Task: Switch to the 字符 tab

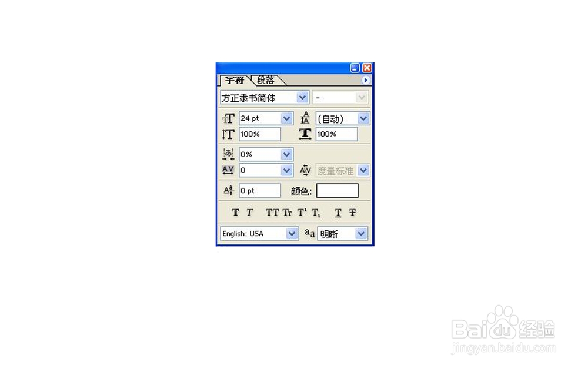Action: pyautogui.click(x=235, y=80)
